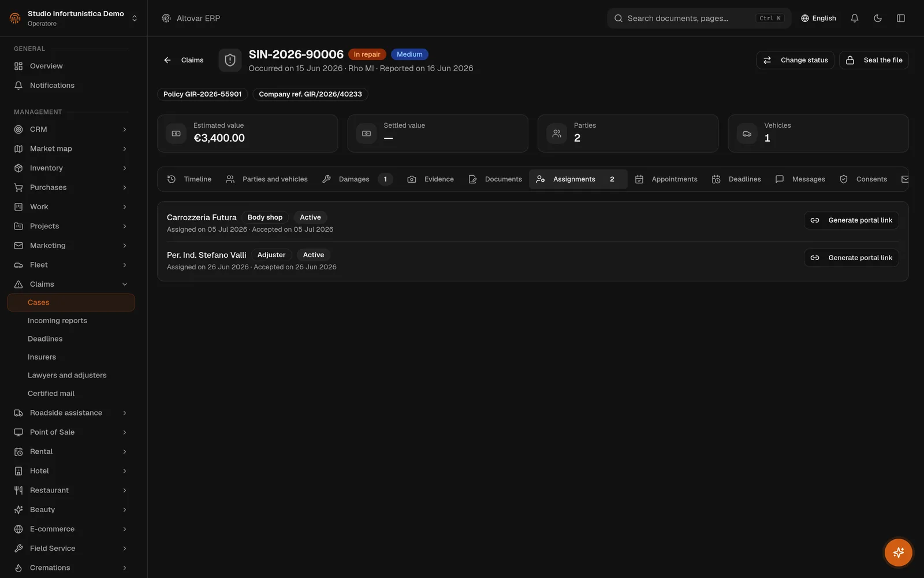
Task: Open the Damages tab
Action: 357,179
